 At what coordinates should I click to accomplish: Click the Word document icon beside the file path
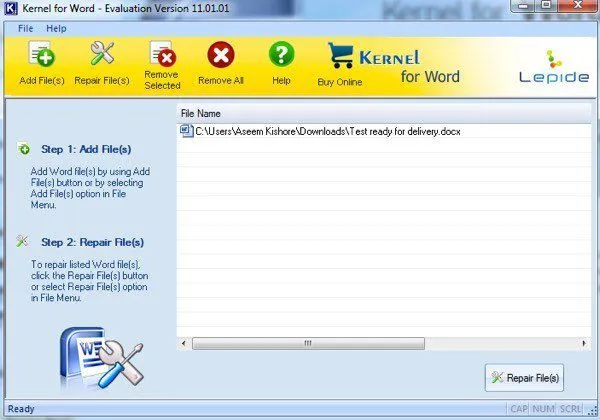coord(187,131)
